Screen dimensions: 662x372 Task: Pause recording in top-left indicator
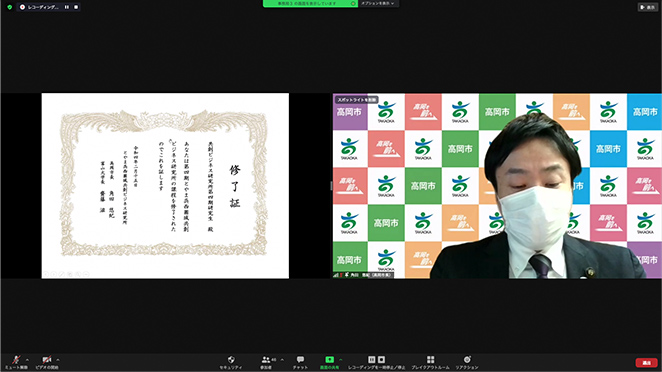(67, 7)
